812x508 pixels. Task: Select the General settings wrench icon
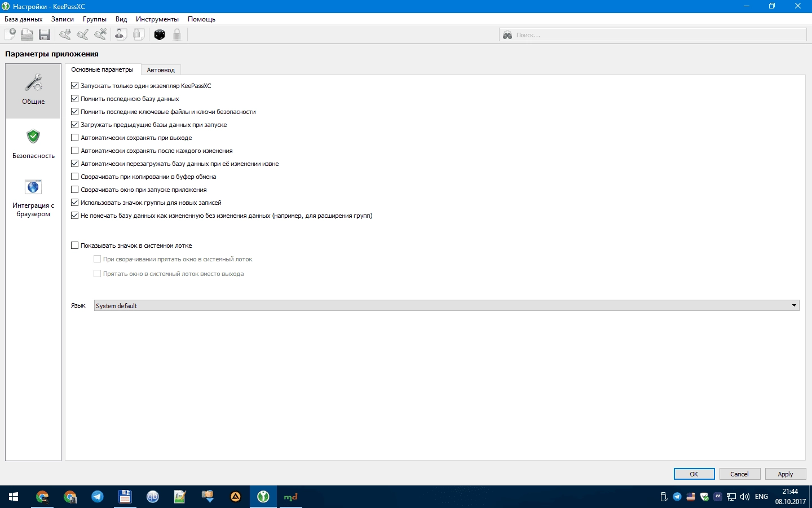33,83
